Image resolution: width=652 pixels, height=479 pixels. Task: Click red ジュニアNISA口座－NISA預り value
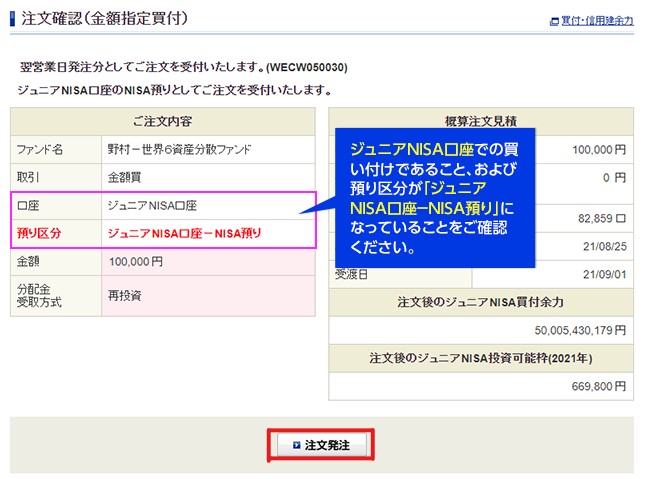tap(185, 233)
